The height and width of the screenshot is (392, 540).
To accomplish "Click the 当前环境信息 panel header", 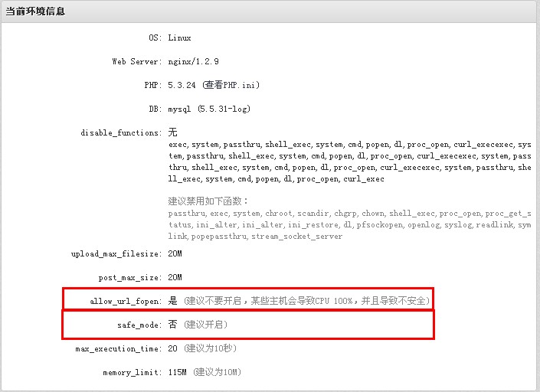I will click(x=37, y=11).
